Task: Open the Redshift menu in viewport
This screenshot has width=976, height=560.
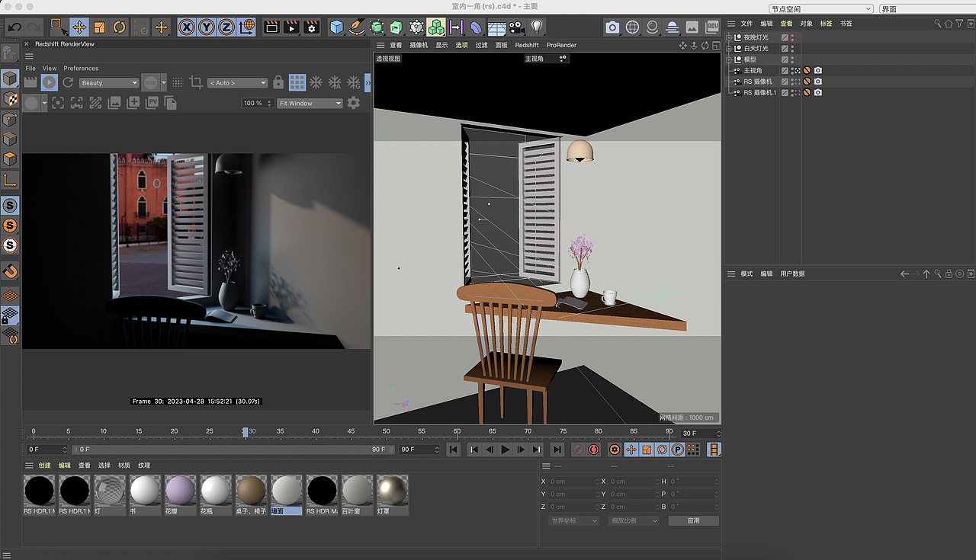Action: pyautogui.click(x=527, y=46)
